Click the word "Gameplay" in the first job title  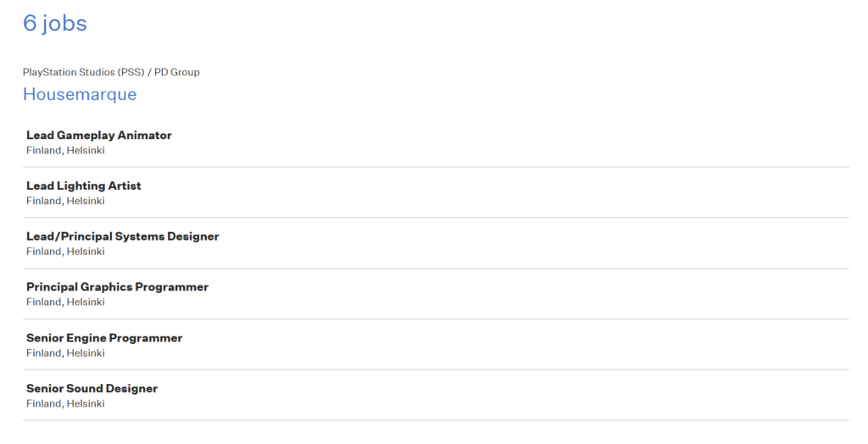pyautogui.click(x=86, y=136)
